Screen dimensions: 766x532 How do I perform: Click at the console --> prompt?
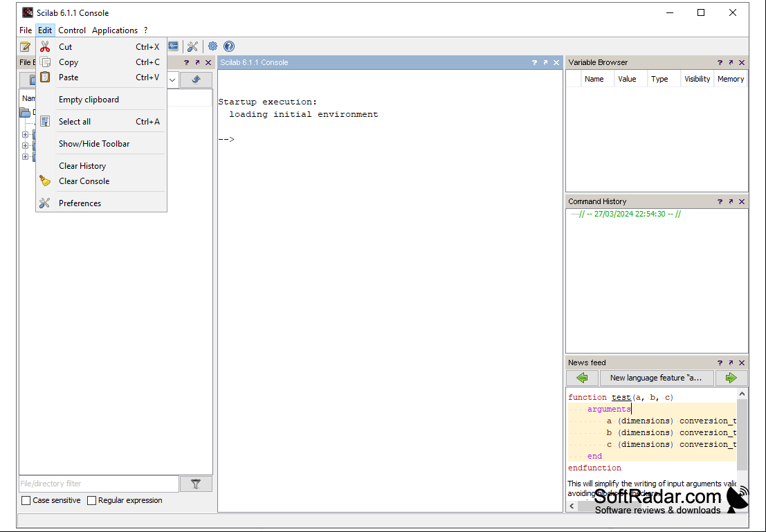[226, 139]
